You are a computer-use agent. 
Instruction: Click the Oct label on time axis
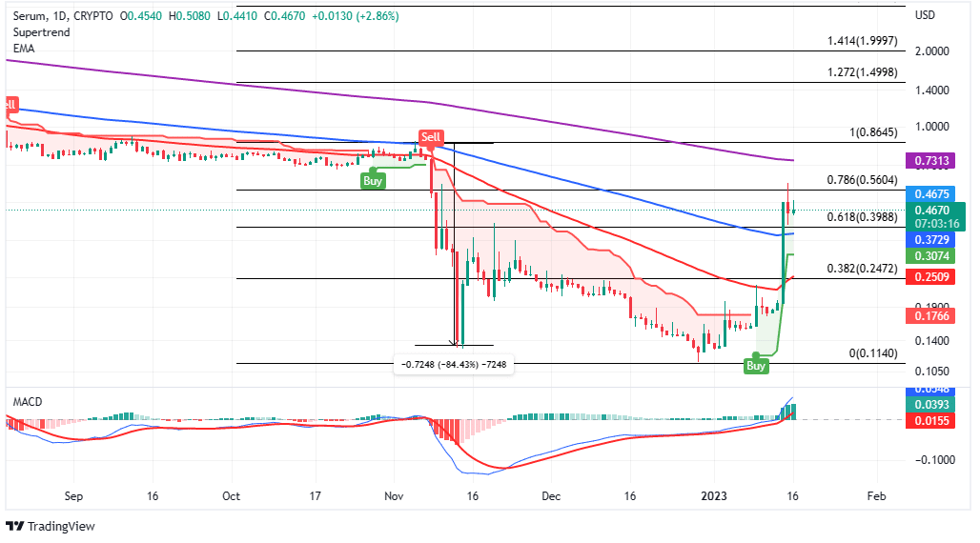tap(232, 496)
